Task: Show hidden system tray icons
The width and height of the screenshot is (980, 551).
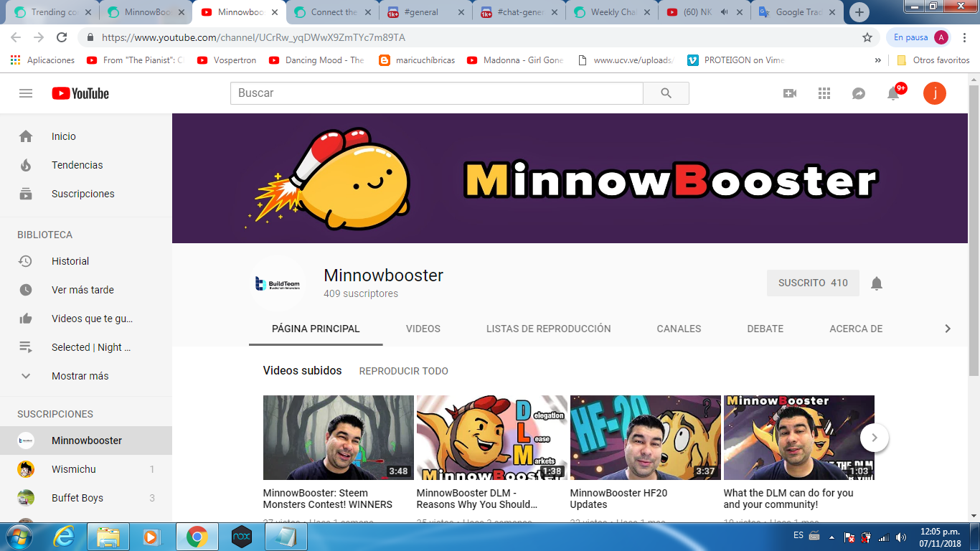Action: pos(831,537)
